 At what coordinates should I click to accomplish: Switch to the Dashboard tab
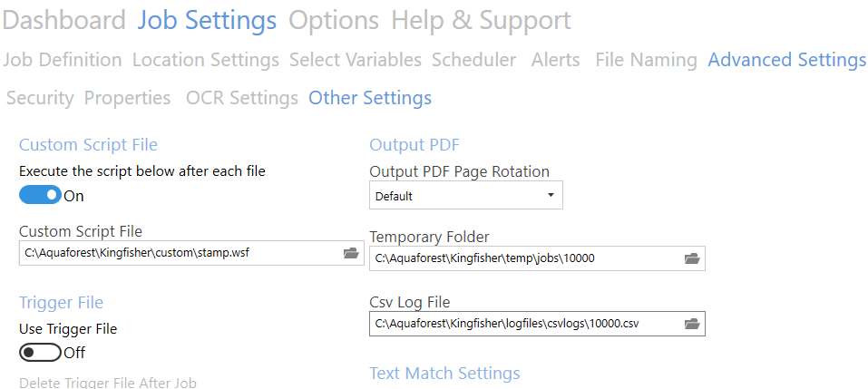point(64,21)
